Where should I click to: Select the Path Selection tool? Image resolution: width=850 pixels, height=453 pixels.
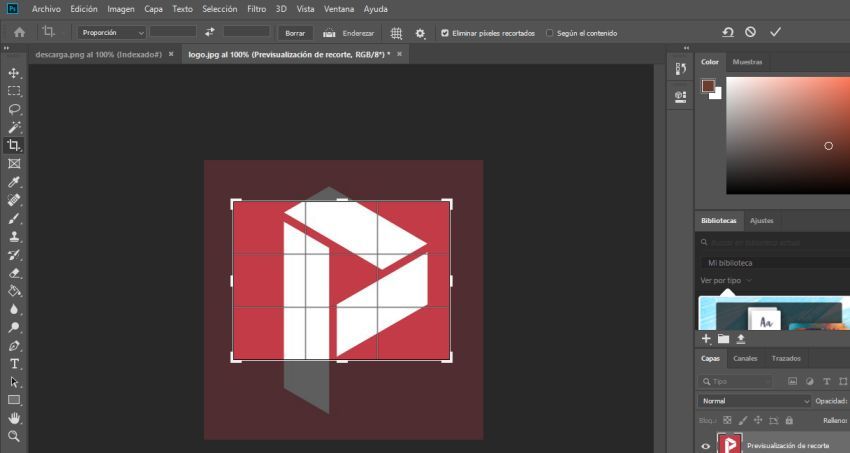click(x=14, y=382)
